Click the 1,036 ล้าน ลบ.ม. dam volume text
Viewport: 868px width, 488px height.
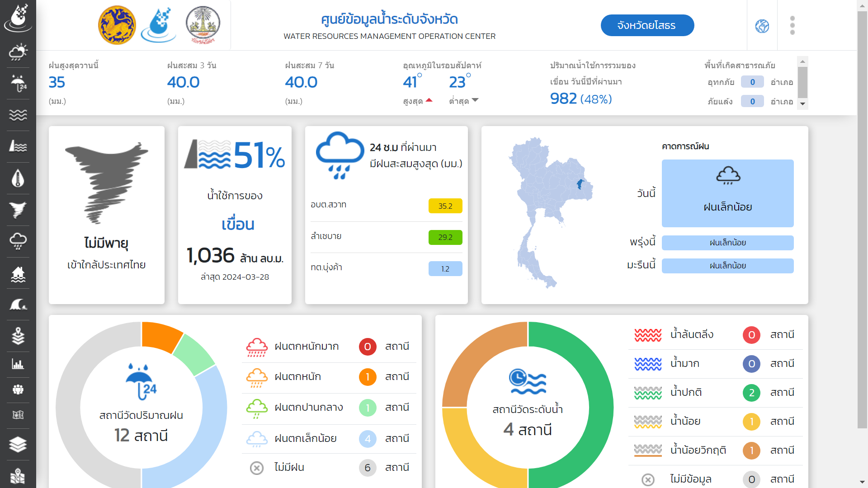tap(235, 256)
